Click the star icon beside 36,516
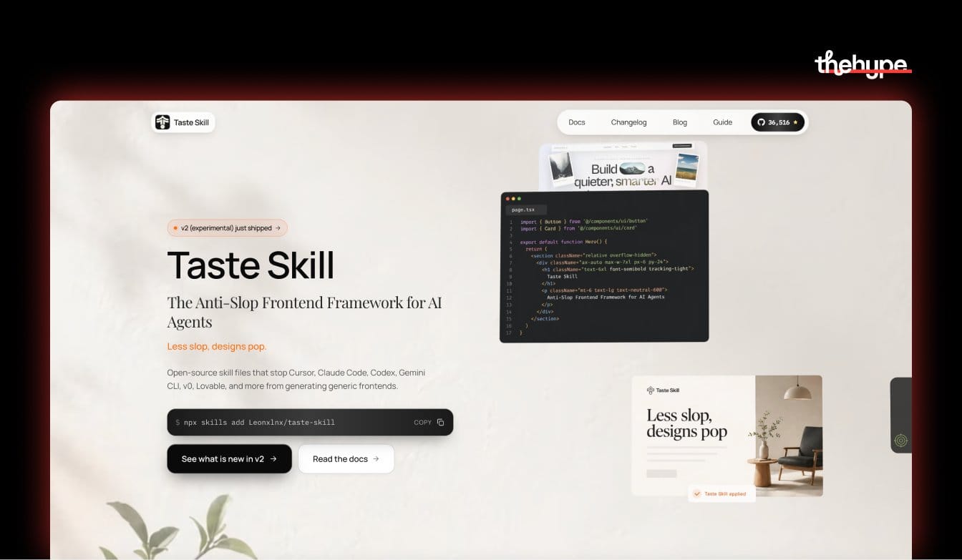This screenshot has width=962, height=560. click(795, 122)
